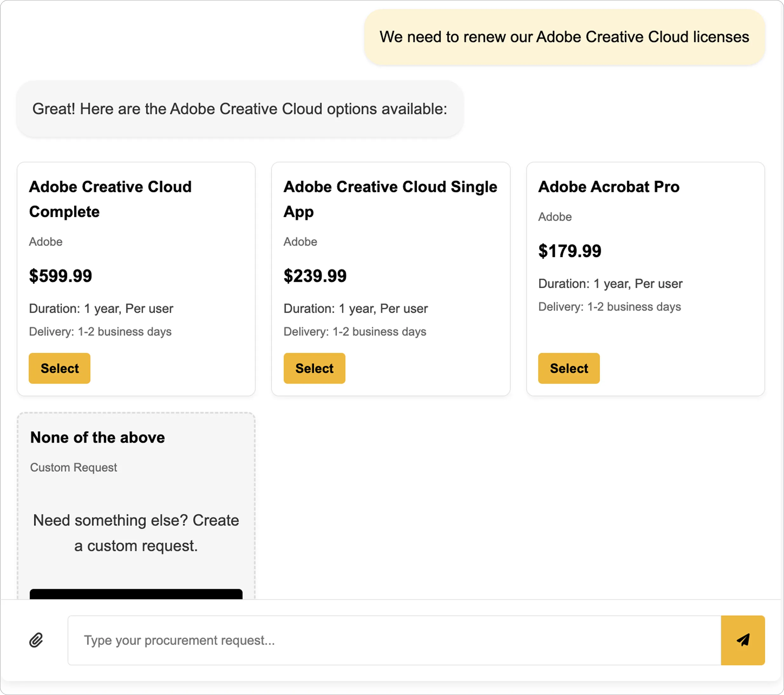The height and width of the screenshot is (695, 784).
Task: Click the paperclip attachment icon
Action: 36,640
